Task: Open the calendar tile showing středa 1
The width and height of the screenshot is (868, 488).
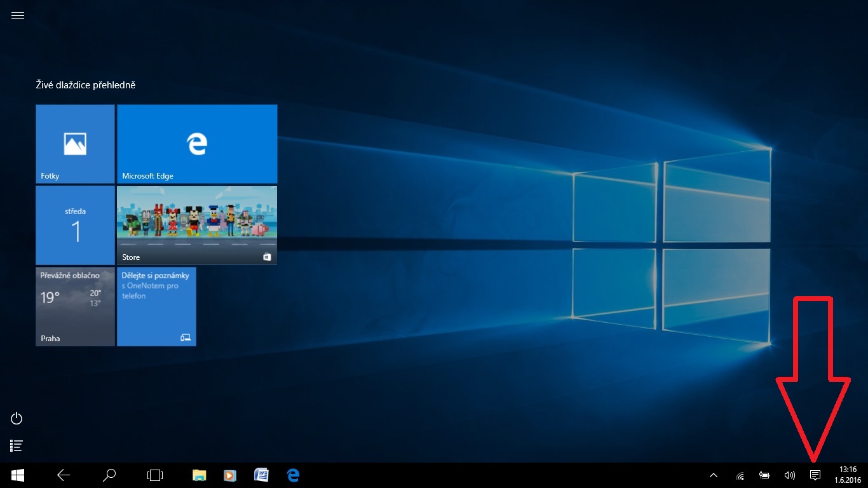Action: pyautogui.click(x=75, y=225)
